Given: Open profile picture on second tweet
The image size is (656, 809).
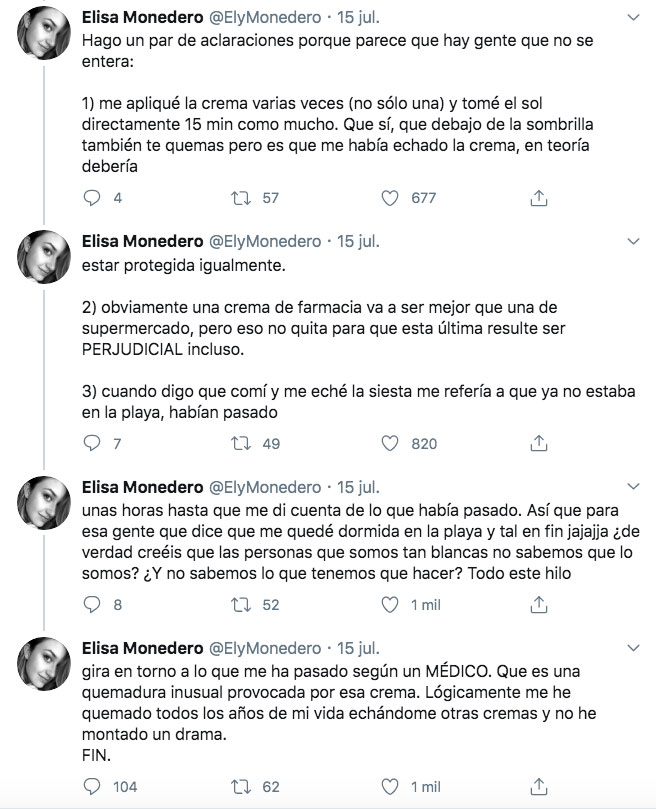Looking at the screenshot, I should 44,256.
